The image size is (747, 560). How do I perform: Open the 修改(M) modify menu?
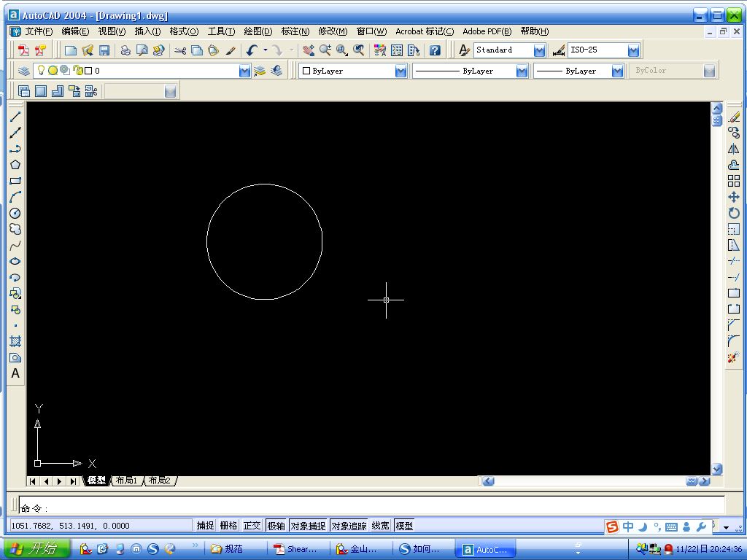click(333, 31)
